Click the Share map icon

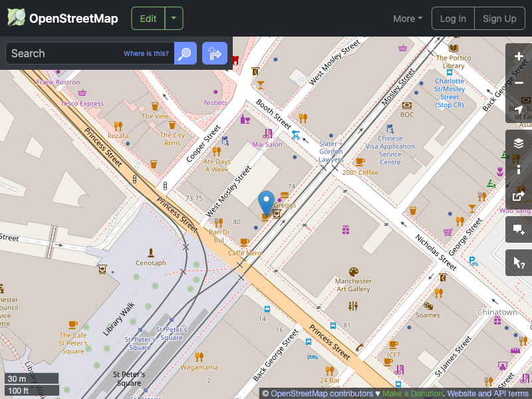(x=519, y=197)
